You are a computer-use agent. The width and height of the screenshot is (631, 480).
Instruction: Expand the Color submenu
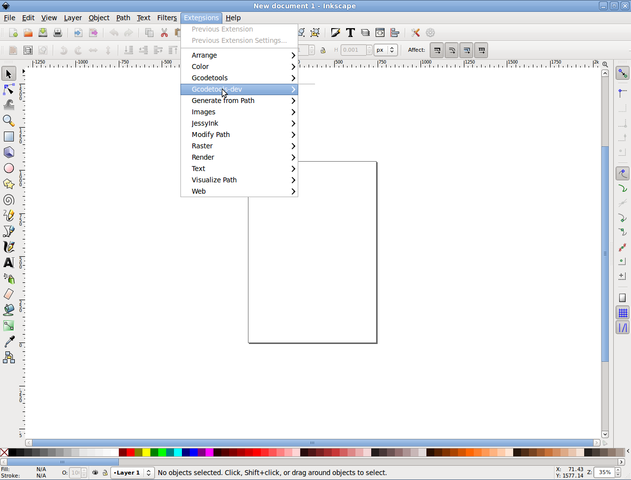click(x=239, y=66)
